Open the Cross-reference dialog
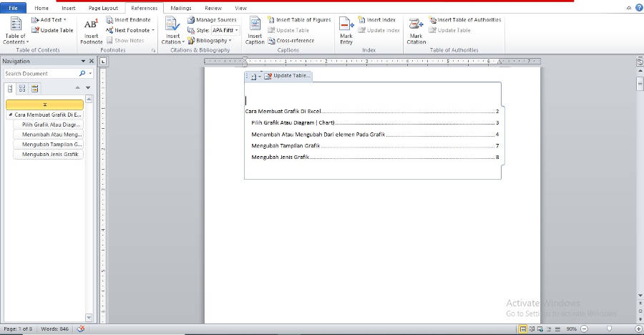 (291, 41)
